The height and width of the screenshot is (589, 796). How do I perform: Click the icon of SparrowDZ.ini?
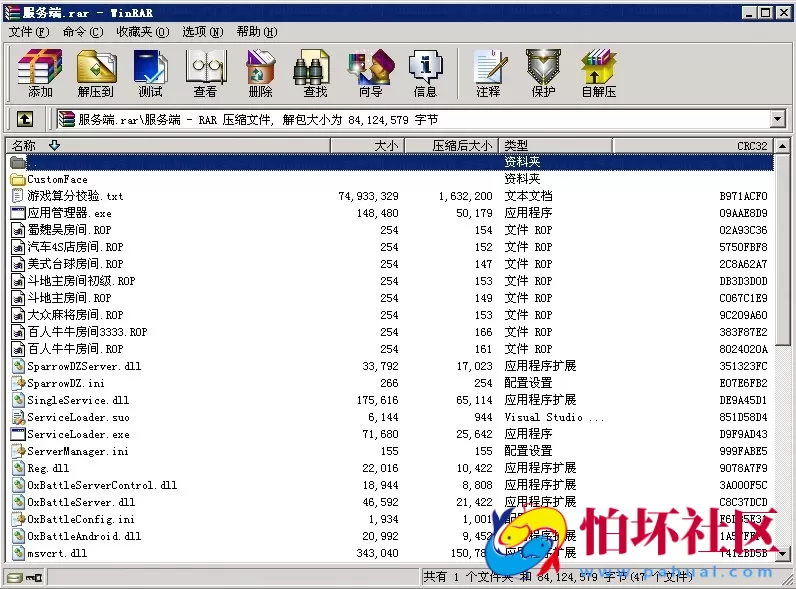[x=18, y=383]
